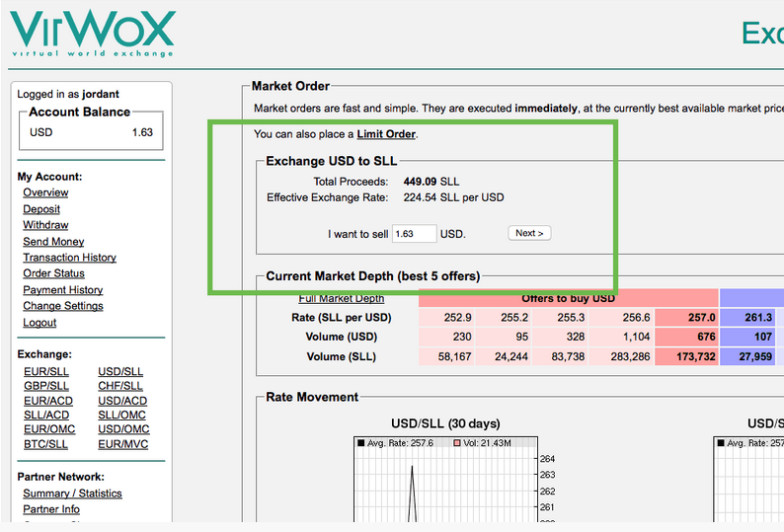The width and height of the screenshot is (784, 532).
Task: Select the EUR/OMC exchange pair
Action: pos(49,429)
